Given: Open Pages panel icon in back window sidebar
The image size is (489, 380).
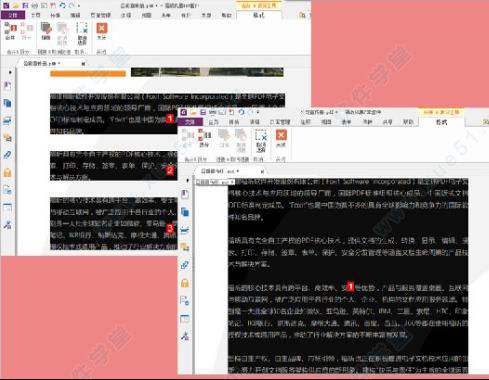Looking at the screenshot, I should (x=7, y=103).
